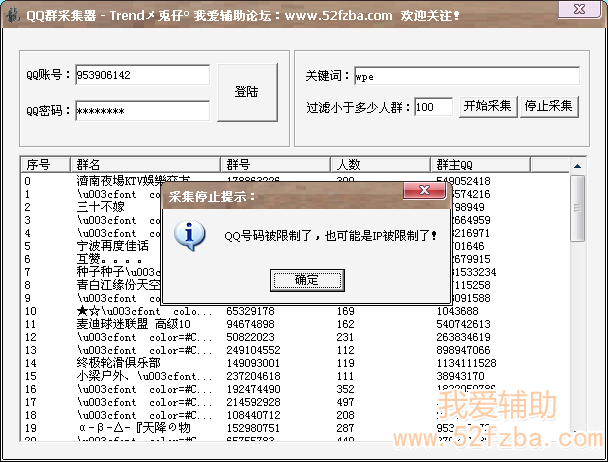Click member count 497 in row 17

(345, 402)
